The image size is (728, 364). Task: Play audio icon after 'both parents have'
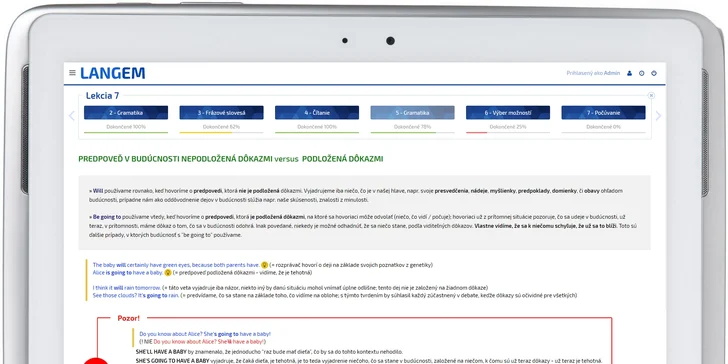[265, 265]
